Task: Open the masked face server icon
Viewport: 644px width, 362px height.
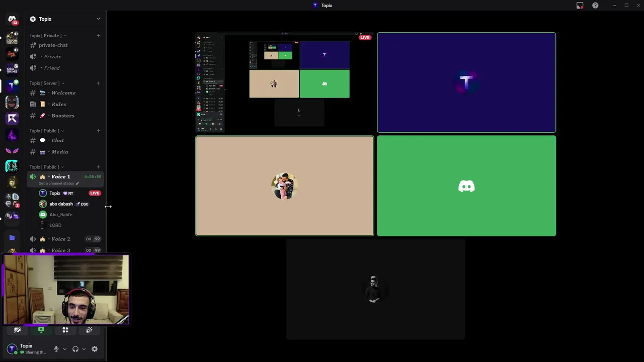Action: 12,102
